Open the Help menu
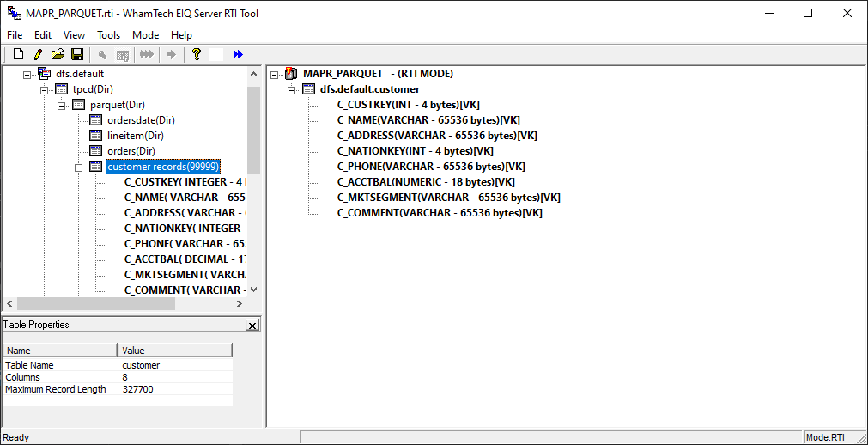The width and height of the screenshot is (868, 445). (181, 35)
